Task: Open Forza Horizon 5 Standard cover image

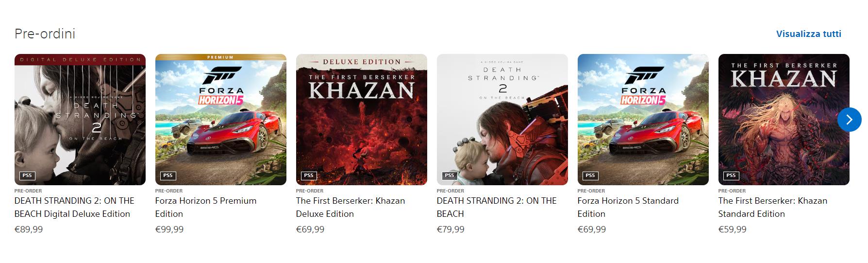Action: 643,120
